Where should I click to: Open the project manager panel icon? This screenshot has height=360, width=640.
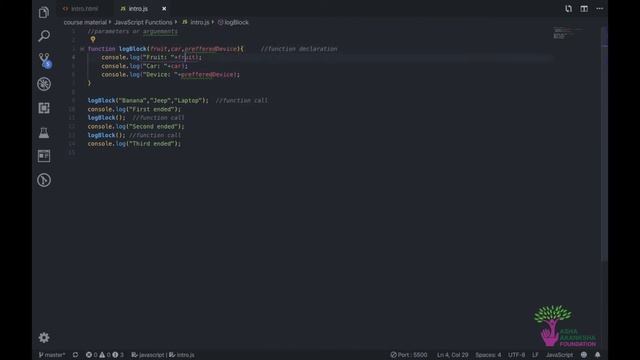tap(44, 156)
